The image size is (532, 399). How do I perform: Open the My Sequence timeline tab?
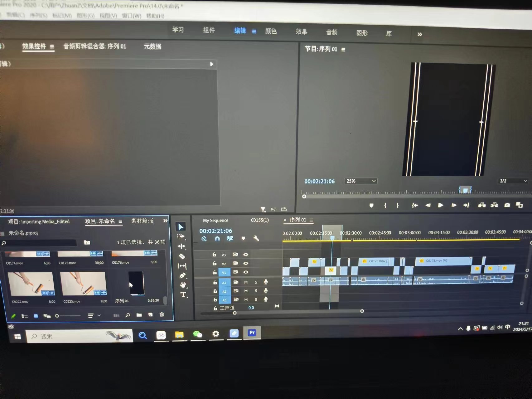pyautogui.click(x=215, y=220)
